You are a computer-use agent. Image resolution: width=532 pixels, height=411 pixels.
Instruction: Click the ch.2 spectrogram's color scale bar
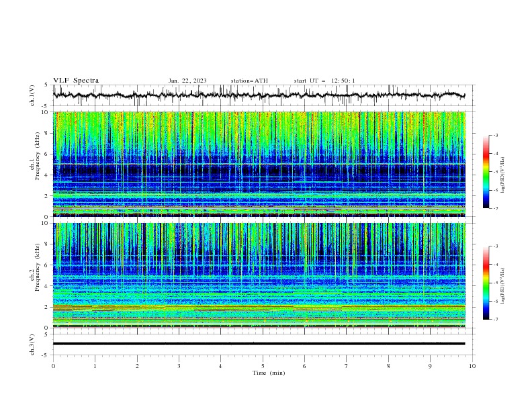click(486, 283)
